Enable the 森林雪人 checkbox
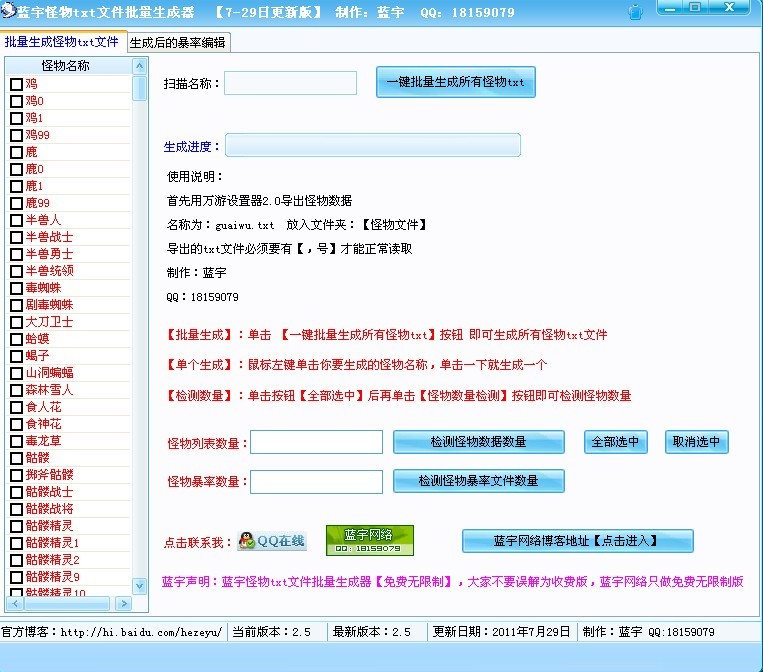763x672 pixels. 16,391
